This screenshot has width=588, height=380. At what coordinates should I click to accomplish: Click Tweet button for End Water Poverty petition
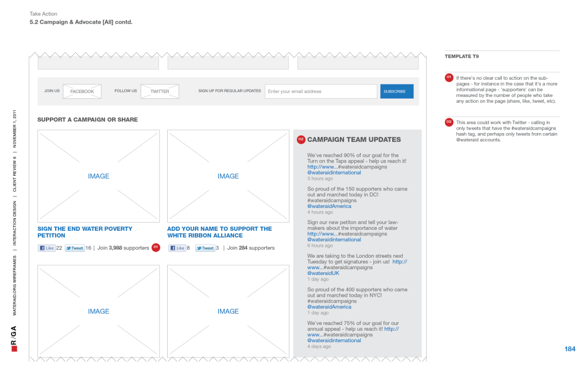pos(74,248)
